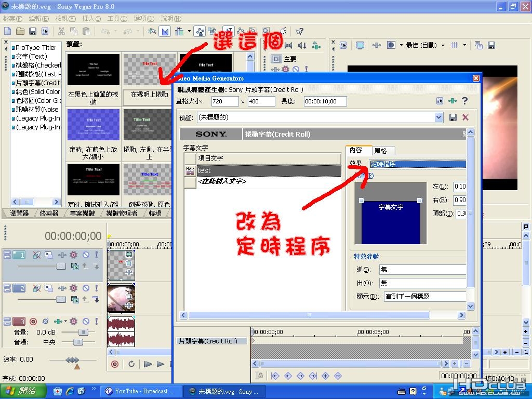Adjust the 音場 pan slider on track 3
Image resolution: width=532 pixels, height=399 pixels.
[x=78, y=342]
